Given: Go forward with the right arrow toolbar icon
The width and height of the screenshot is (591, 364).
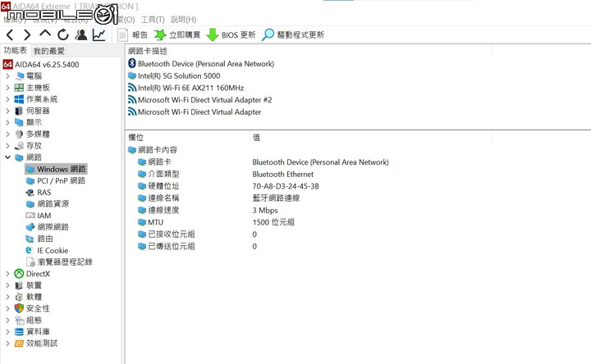Looking at the screenshot, I should [x=27, y=35].
